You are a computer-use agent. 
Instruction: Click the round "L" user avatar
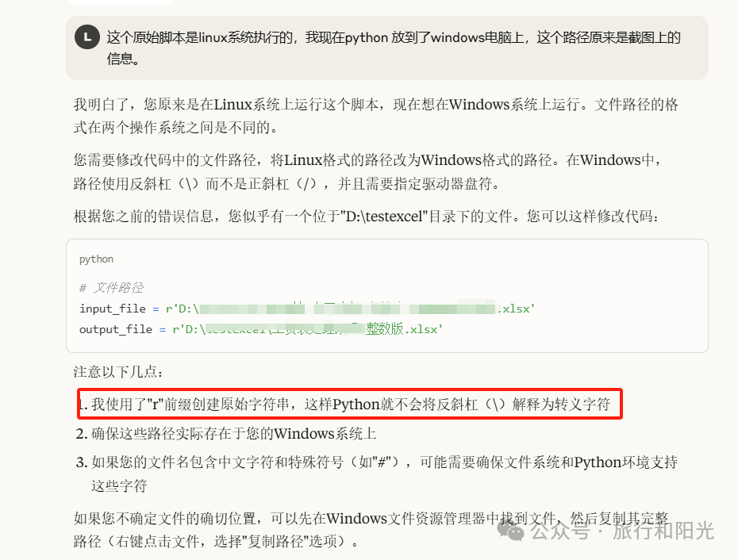click(x=87, y=37)
